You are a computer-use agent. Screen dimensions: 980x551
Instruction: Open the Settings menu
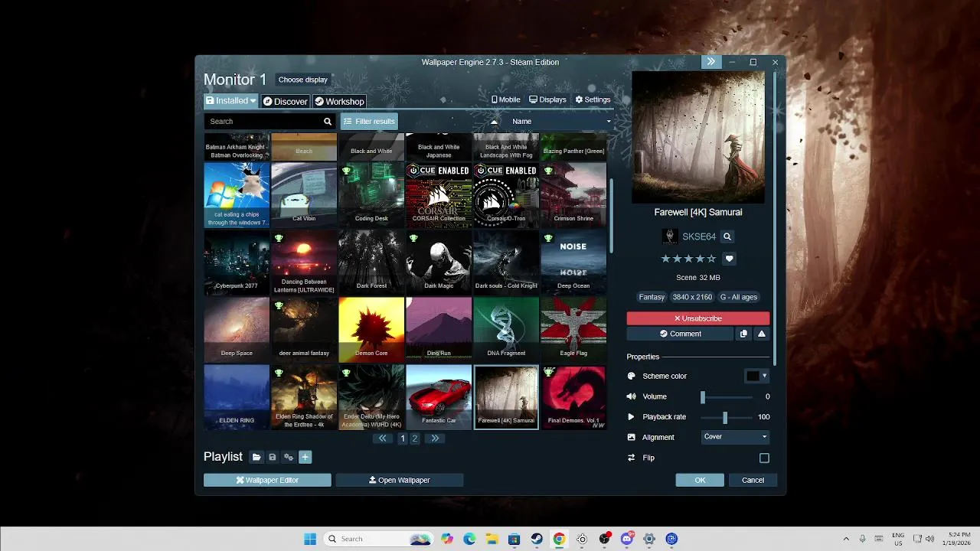(593, 99)
